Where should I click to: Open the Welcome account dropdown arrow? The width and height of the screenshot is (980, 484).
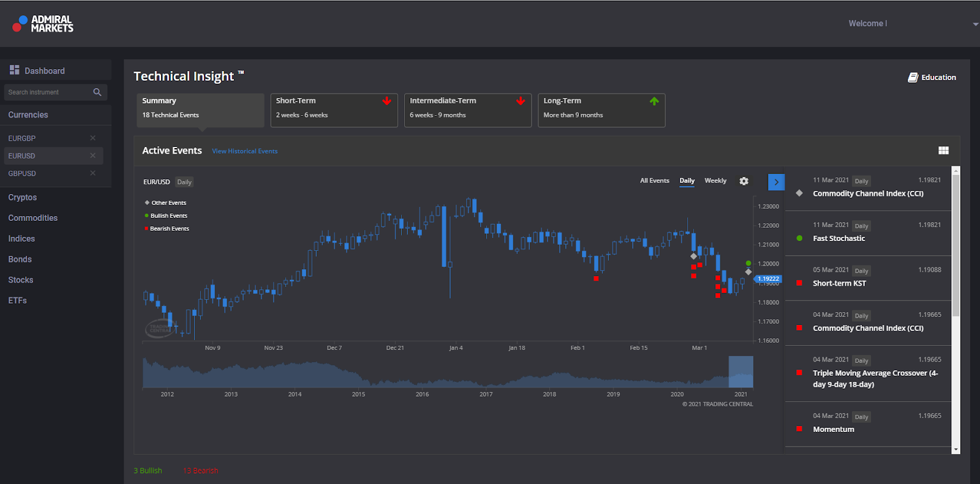pos(975,24)
